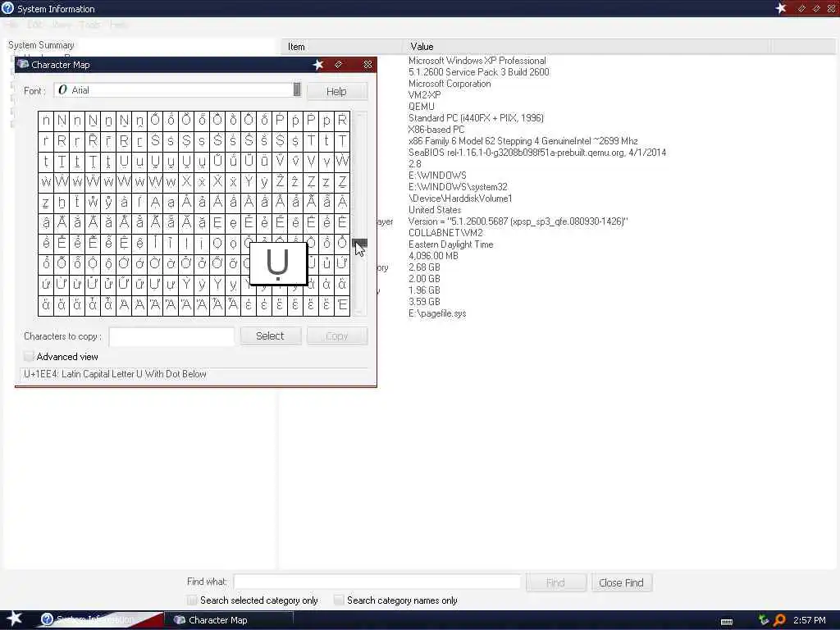The width and height of the screenshot is (840, 630).
Task: Click the System Information title bar icon
Action: (7, 8)
